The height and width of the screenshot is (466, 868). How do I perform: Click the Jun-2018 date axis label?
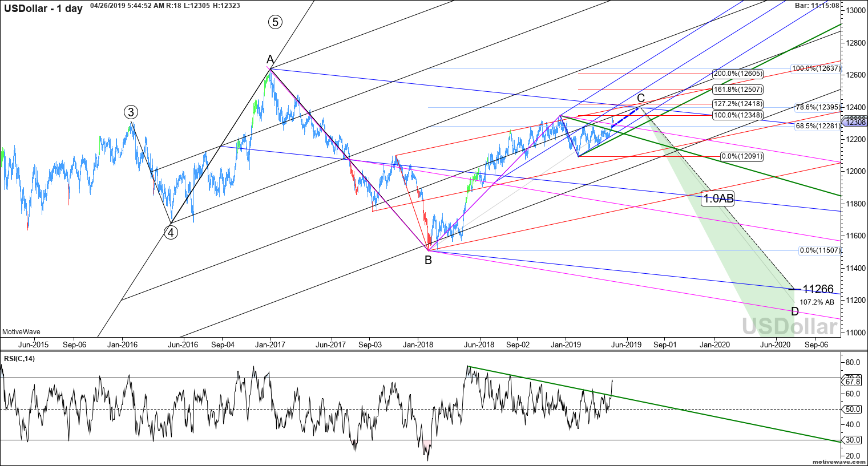pos(479,345)
